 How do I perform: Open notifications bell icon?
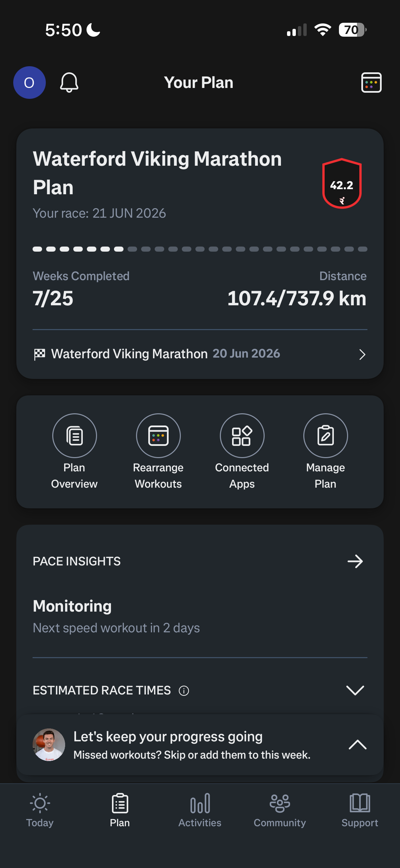(x=69, y=83)
